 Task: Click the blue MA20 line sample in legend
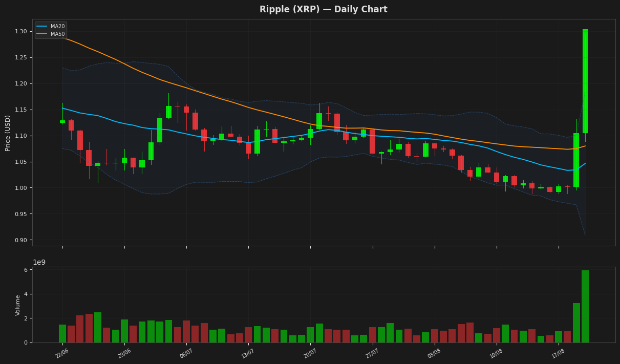[42, 27]
